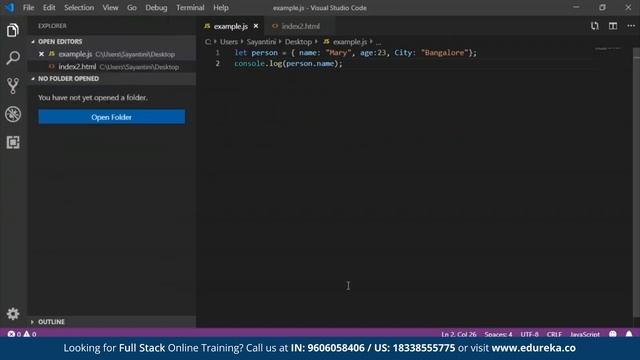Click the warnings count in status bar
The image size is (640, 360).
[30, 334]
